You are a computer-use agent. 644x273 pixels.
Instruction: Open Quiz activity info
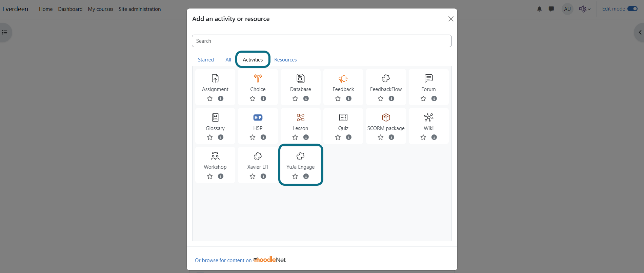(349, 137)
